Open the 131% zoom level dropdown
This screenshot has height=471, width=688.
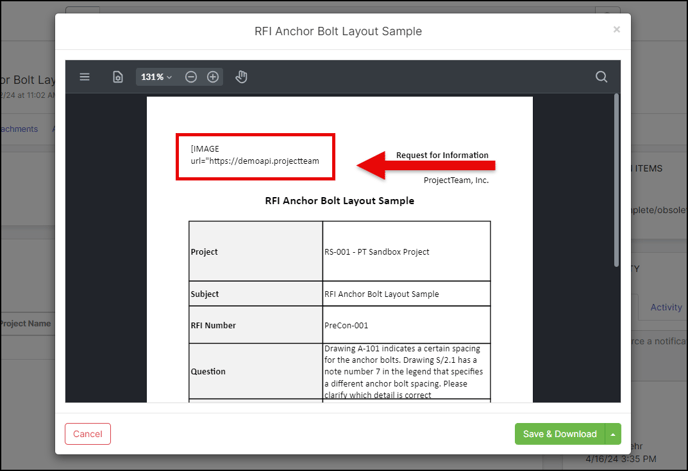coord(156,77)
